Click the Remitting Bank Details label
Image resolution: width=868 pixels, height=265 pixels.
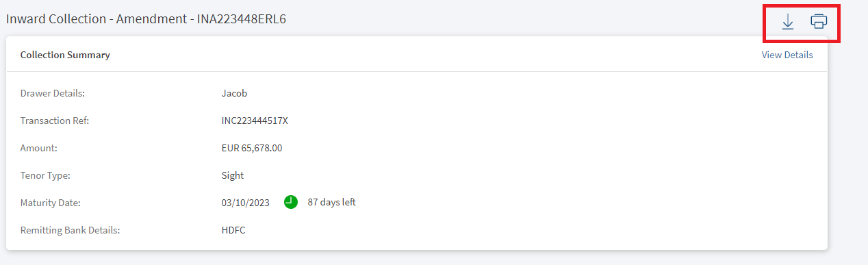point(71,230)
